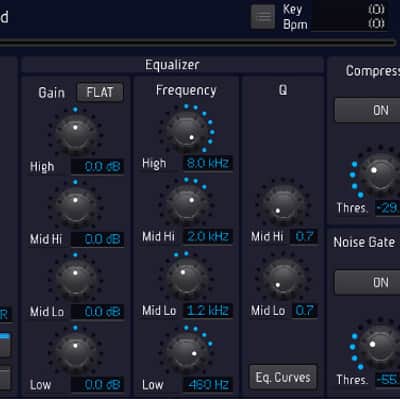The image size is (400, 400).
Task: Click the Compressor threshold knob
Action: (x=379, y=174)
